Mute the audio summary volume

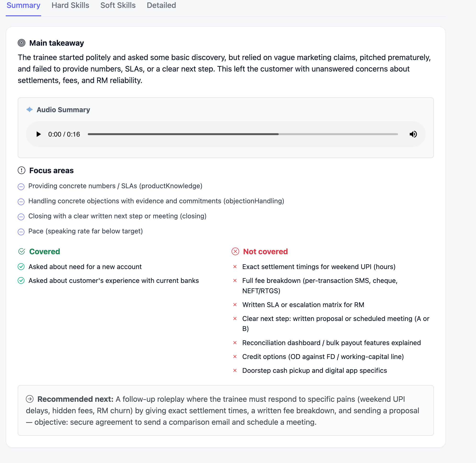[413, 134]
